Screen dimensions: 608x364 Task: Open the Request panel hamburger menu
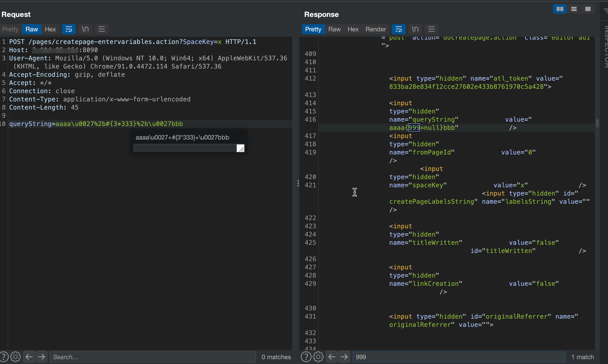[102, 29]
